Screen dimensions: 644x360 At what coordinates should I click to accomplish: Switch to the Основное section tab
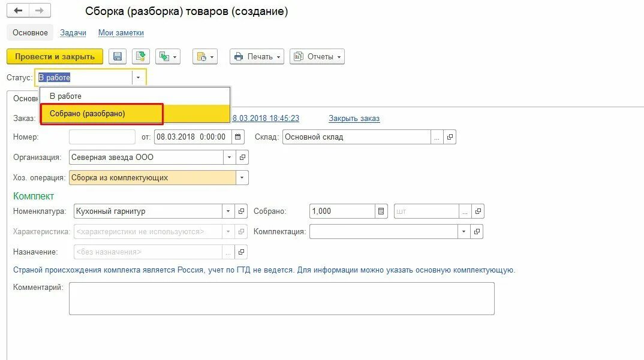click(x=30, y=32)
